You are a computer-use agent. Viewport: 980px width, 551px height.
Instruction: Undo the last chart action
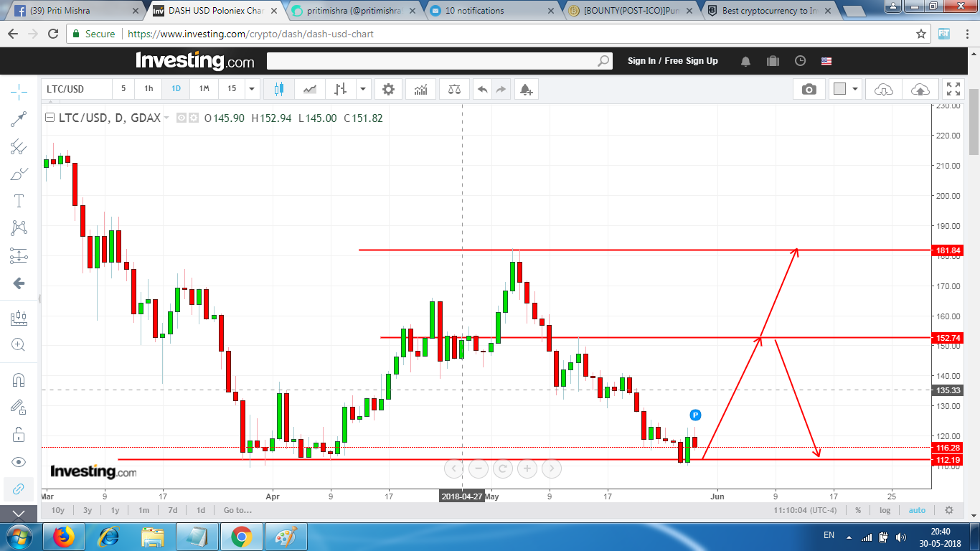click(x=483, y=89)
